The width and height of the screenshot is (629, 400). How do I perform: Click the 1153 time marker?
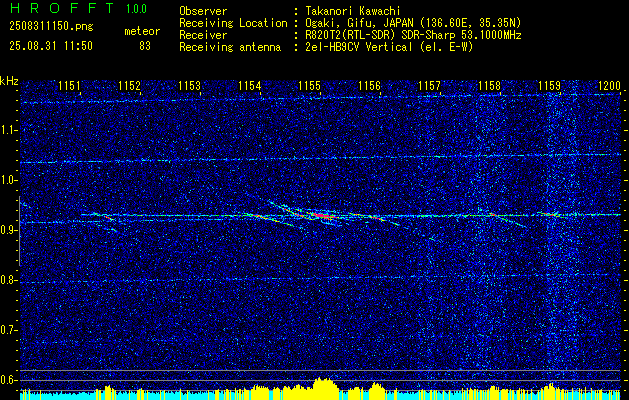tap(189, 86)
